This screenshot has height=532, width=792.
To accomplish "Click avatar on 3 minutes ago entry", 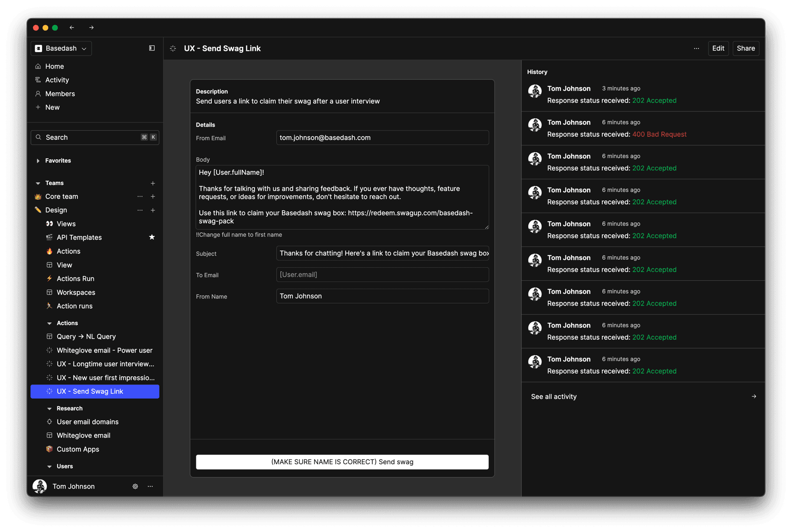I will tap(535, 91).
